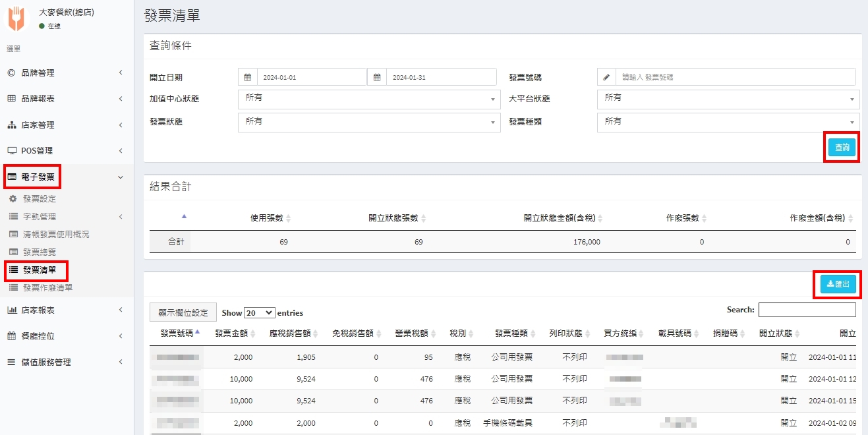Click the pencil icon beside 發票號碼 field
868x435 pixels.
[606, 77]
